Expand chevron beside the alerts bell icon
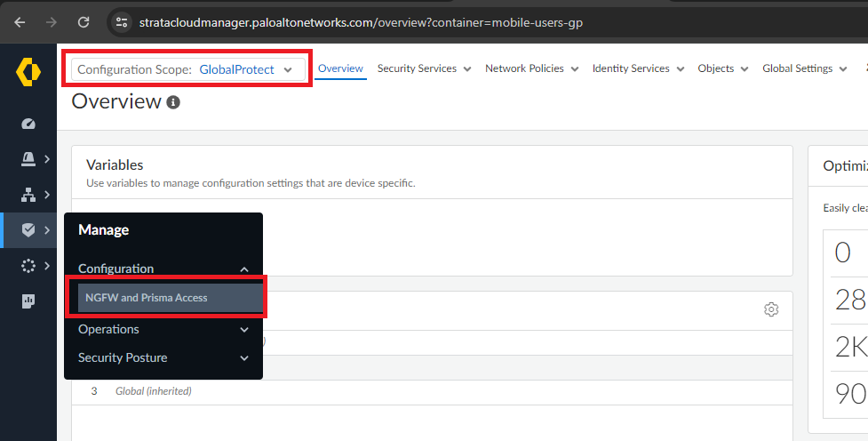 [47, 159]
